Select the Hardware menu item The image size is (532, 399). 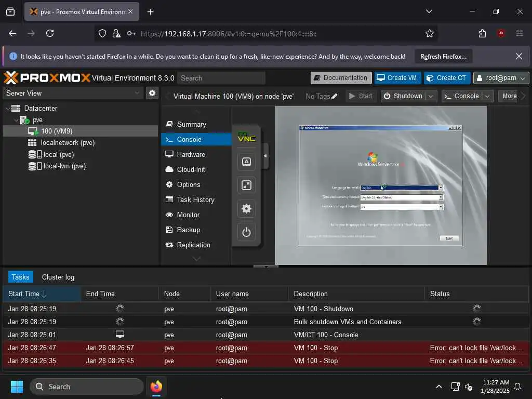point(196,155)
